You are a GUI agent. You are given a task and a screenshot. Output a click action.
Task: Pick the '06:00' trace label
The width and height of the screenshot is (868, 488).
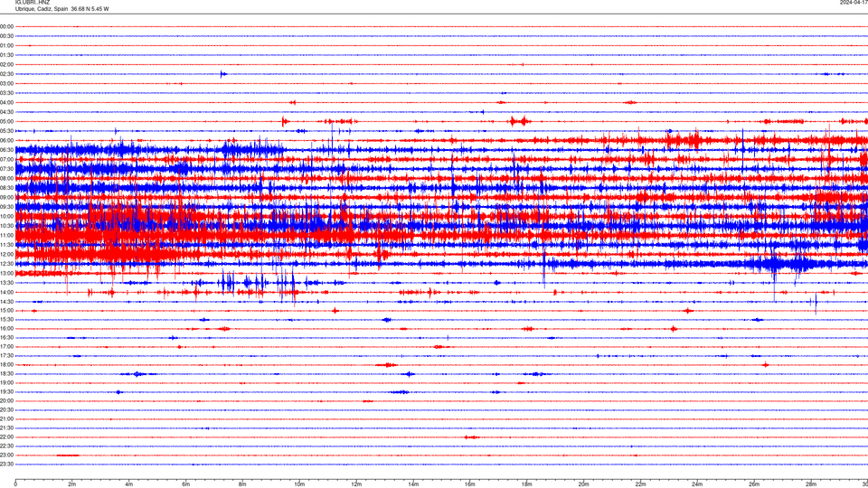click(6, 141)
